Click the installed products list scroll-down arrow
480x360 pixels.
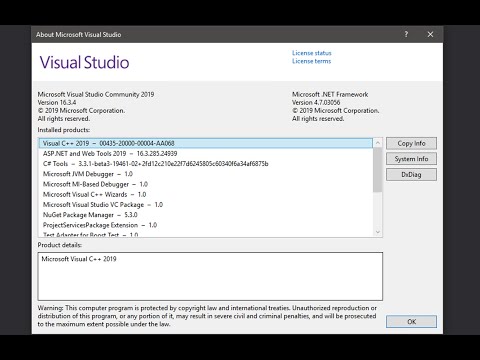(x=378, y=232)
